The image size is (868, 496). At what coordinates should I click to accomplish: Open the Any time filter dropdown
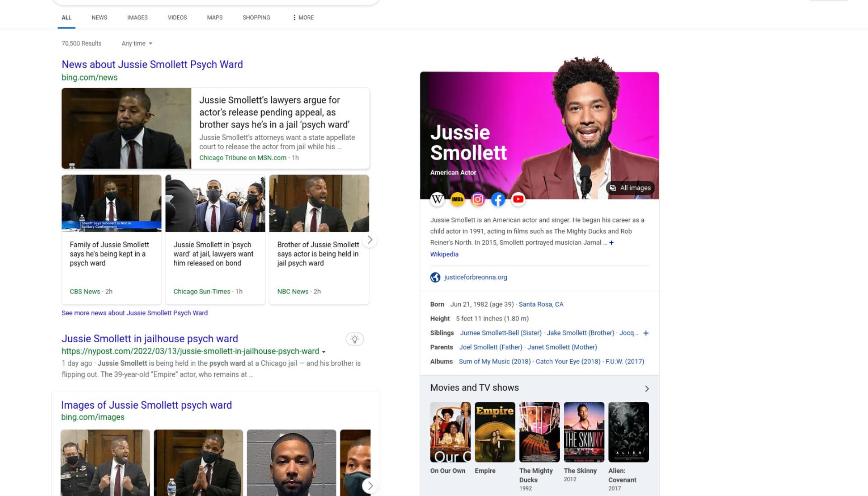(137, 43)
